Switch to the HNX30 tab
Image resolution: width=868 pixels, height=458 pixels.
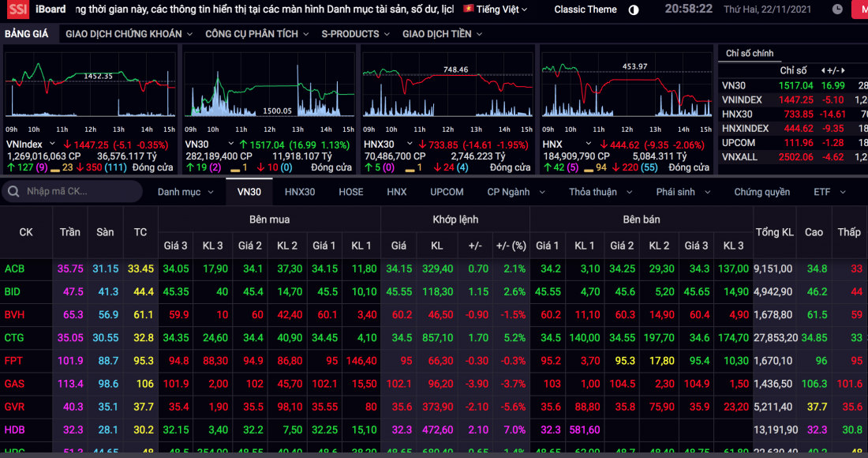coord(299,192)
